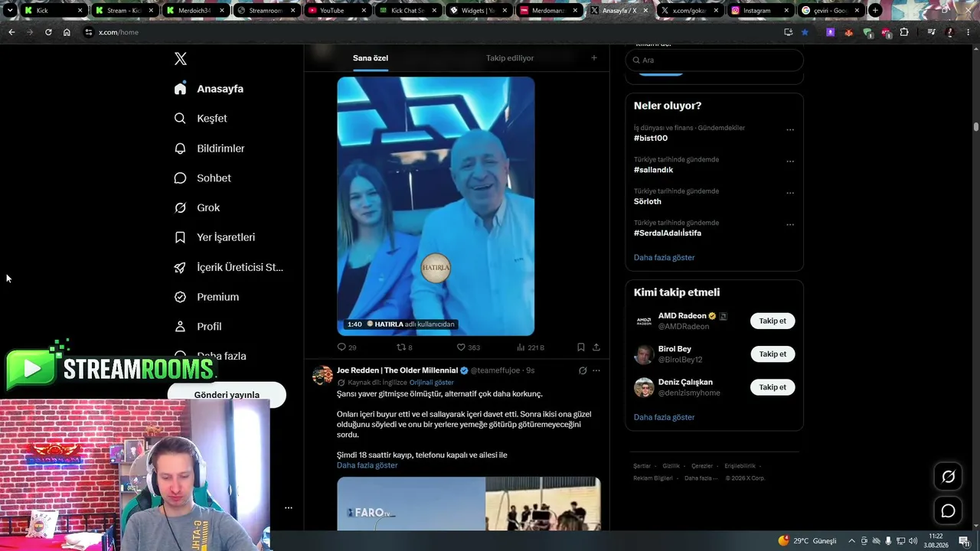This screenshot has width=980, height=551.
Task: Click the plus icon beside Takip ediliyor
Action: point(593,58)
